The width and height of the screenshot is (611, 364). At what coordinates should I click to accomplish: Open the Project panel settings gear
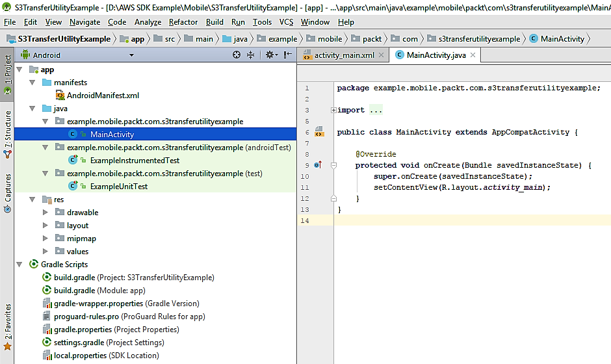[271, 55]
